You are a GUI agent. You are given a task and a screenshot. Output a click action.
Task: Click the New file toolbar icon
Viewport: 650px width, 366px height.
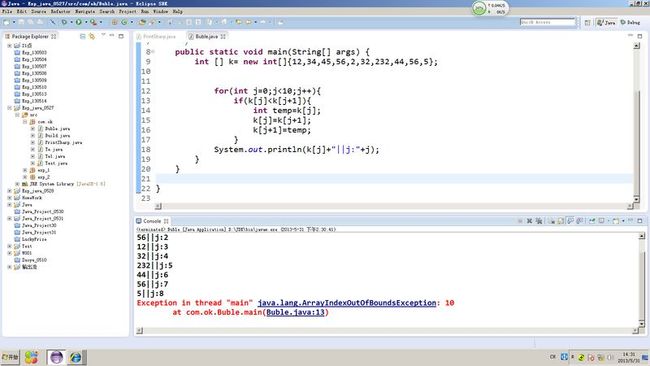[7, 22]
